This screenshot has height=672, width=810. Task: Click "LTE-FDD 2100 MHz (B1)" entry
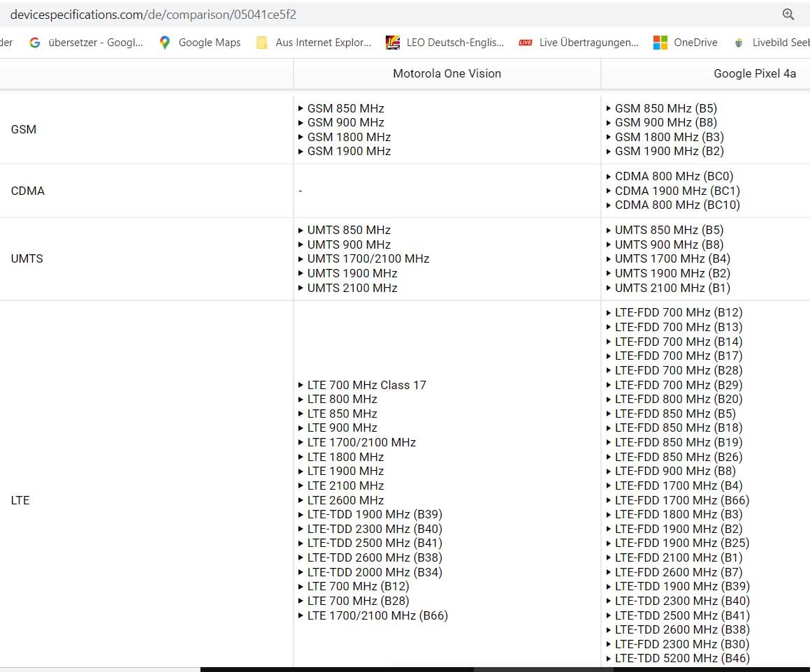point(679,557)
